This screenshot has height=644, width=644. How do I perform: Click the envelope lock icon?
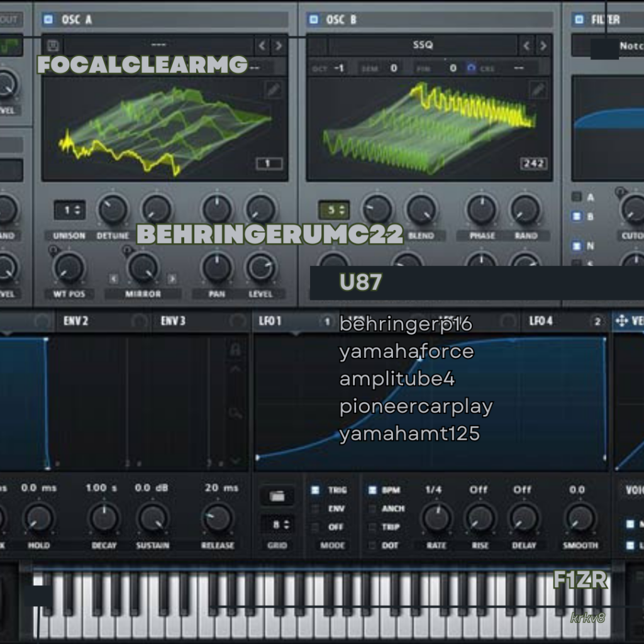(x=235, y=349)
